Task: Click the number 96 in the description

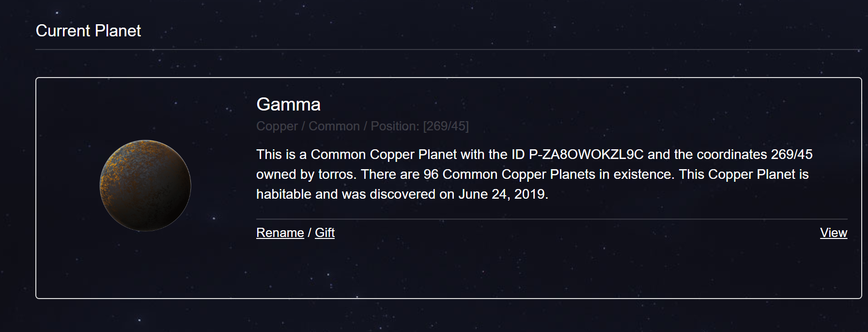Action: click(431, 174)
